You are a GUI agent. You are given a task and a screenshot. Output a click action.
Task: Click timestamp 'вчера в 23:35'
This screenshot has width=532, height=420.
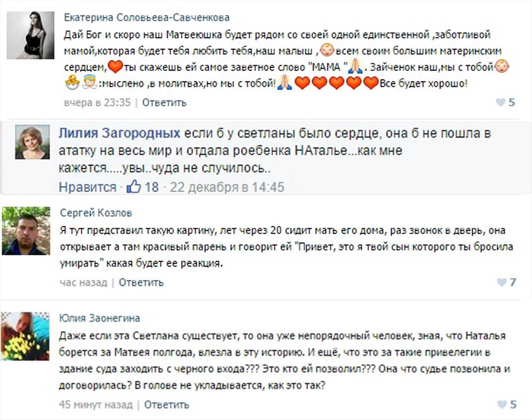(x=97, y=103)
